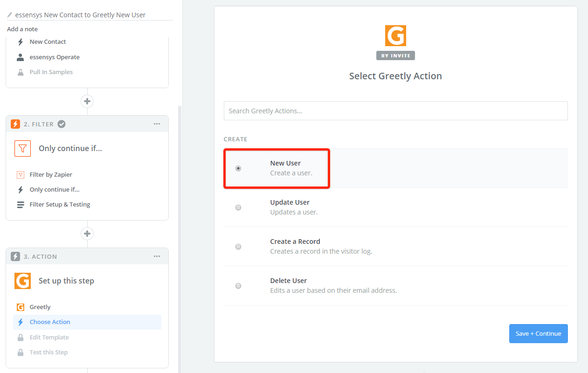Click blue lightning icon beside Choose Action
The image size is (588, 373).
tap(20, 322)
